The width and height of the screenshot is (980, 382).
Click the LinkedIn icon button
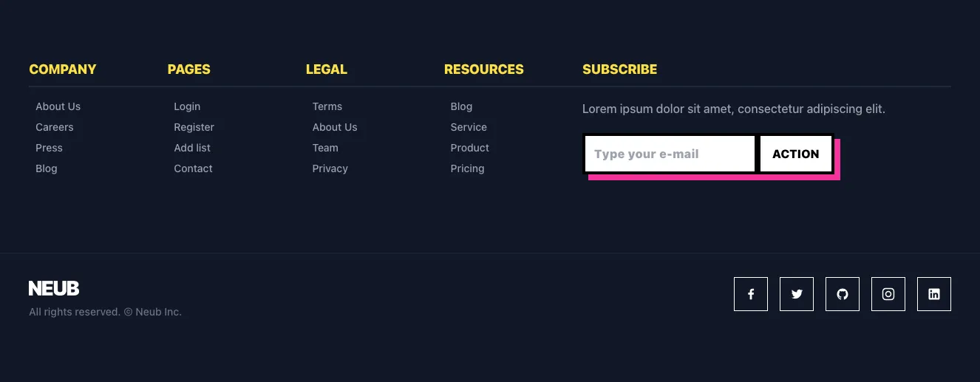tap(933, 294)
